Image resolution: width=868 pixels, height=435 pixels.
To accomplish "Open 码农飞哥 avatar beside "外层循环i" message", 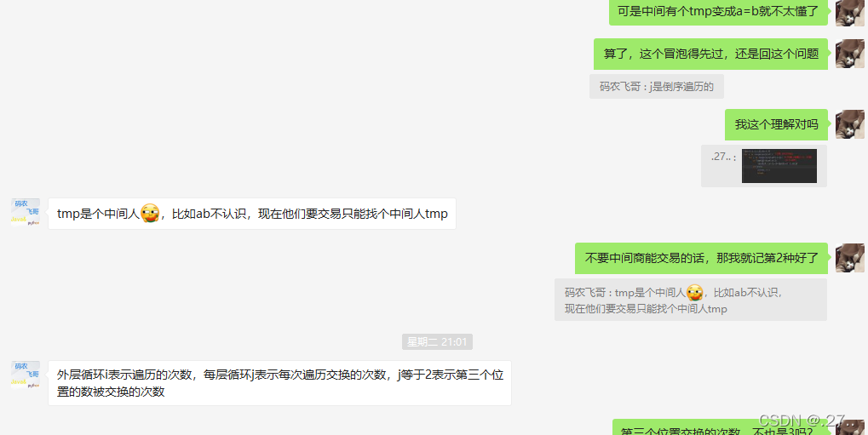I will pos(26,375).
